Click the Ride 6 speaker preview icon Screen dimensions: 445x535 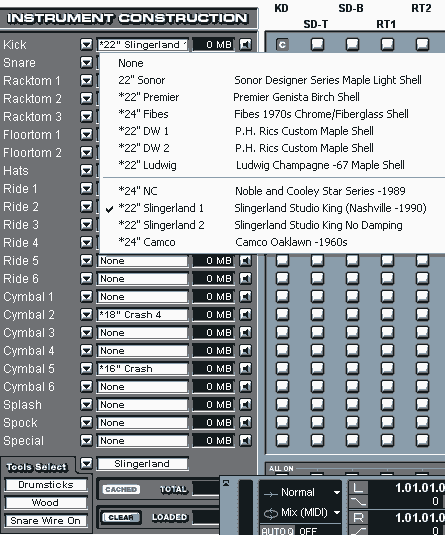[245, 279]
